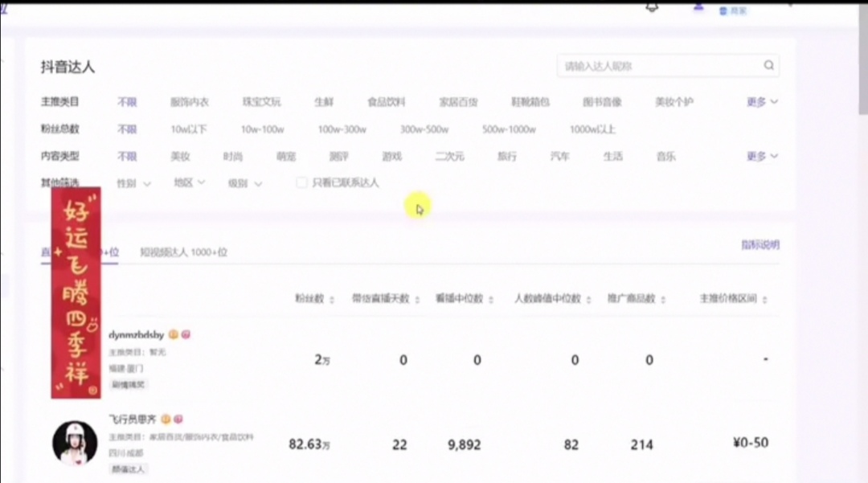Open the 性别 dropdown
The height and width of the screenshot is (483, 868).
[133, 183]
